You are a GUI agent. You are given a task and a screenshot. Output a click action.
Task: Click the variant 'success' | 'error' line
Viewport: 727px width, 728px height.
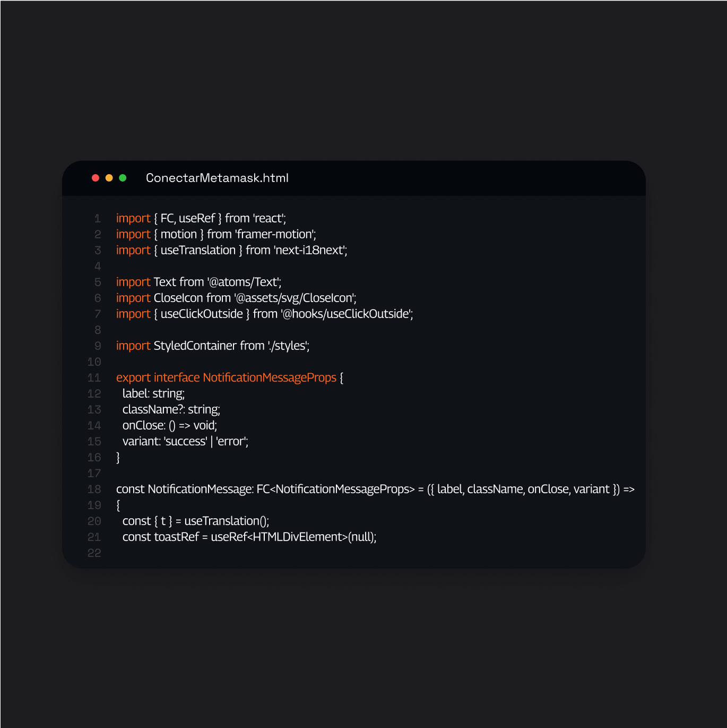coord(185,441)
